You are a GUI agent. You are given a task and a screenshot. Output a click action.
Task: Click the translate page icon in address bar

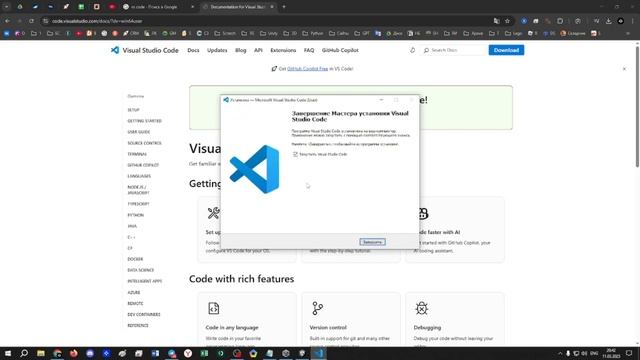[x=496, y=21]
